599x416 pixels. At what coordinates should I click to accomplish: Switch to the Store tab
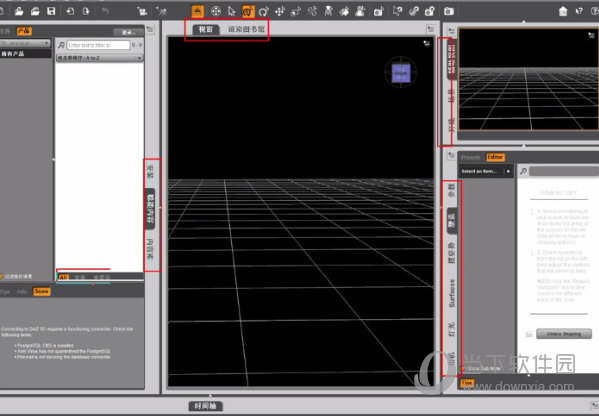(41, 291)
